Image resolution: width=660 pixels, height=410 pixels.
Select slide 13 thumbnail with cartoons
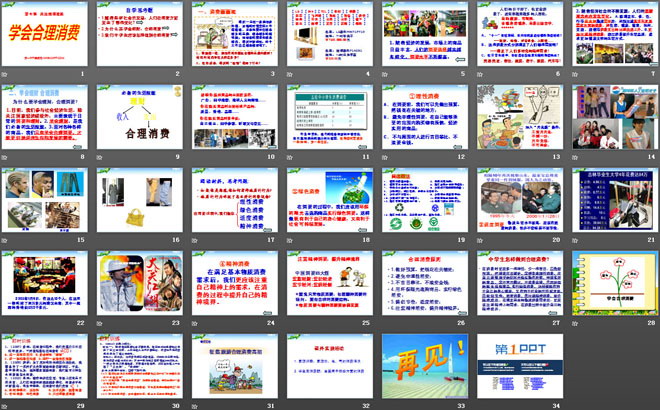coord(520,117)
